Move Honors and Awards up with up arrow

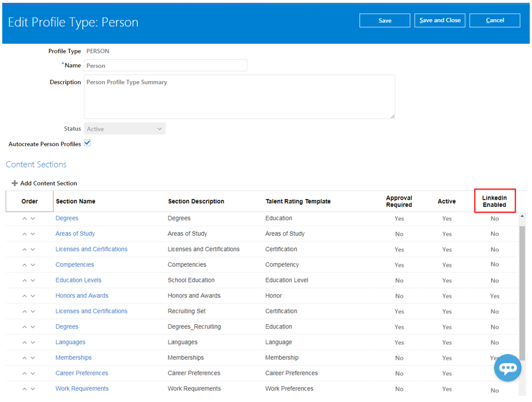point(24,295)
